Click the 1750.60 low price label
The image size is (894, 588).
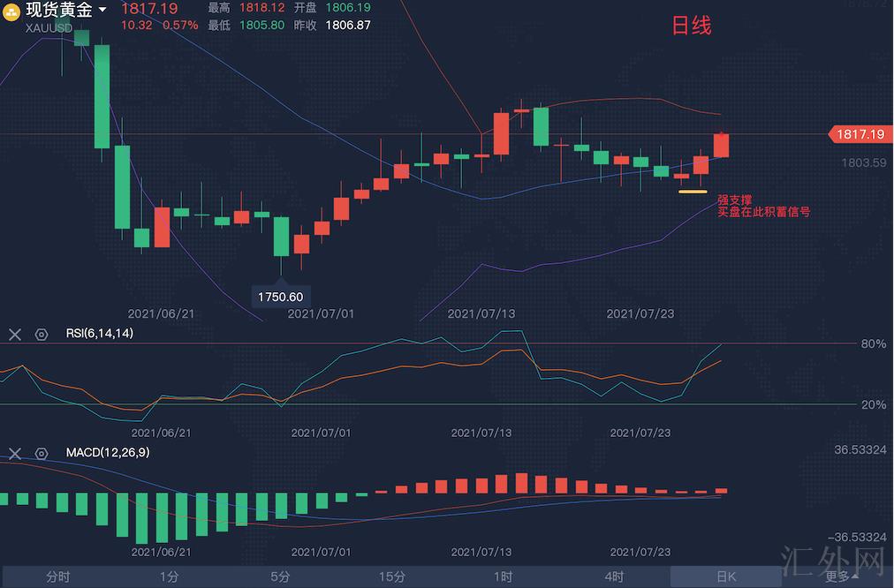click(280, 297)
